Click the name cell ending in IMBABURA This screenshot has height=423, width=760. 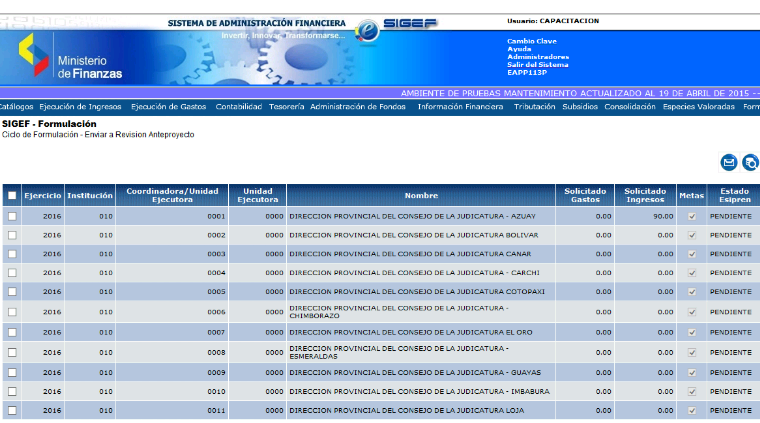coord(419,392)
